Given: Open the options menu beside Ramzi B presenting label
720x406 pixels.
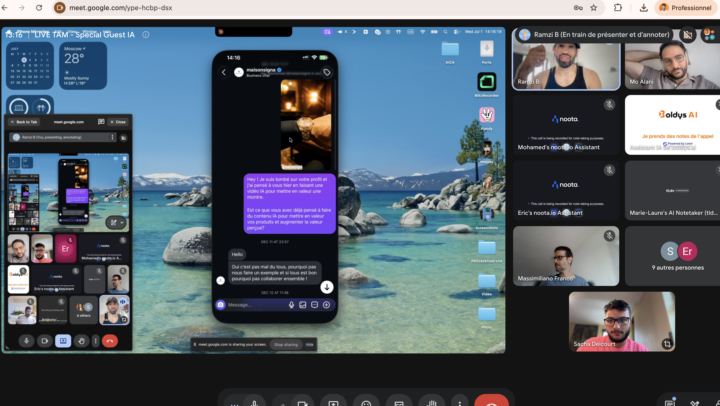Looking at the screenshot, I should [x=112, y=137].
